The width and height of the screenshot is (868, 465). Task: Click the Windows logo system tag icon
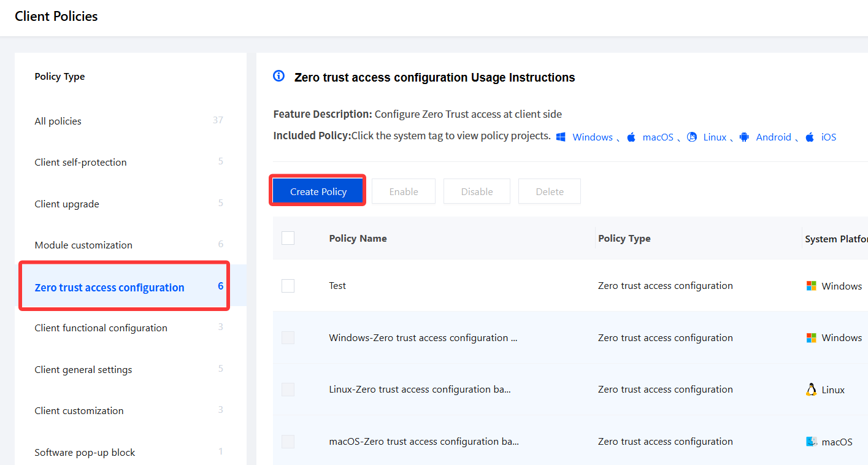click(x=561, y=137)
